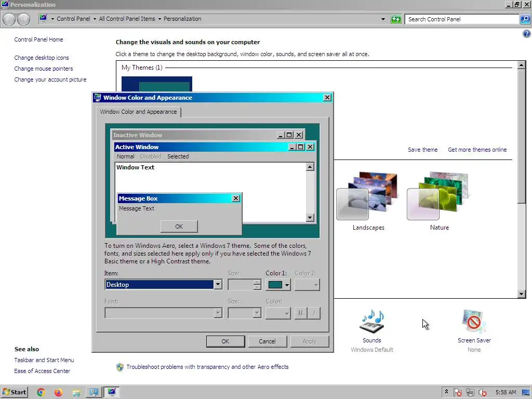Screen dimensions: 532x399
Task: Click the dialog title bar icon
Action: click(x=97, y=98)
